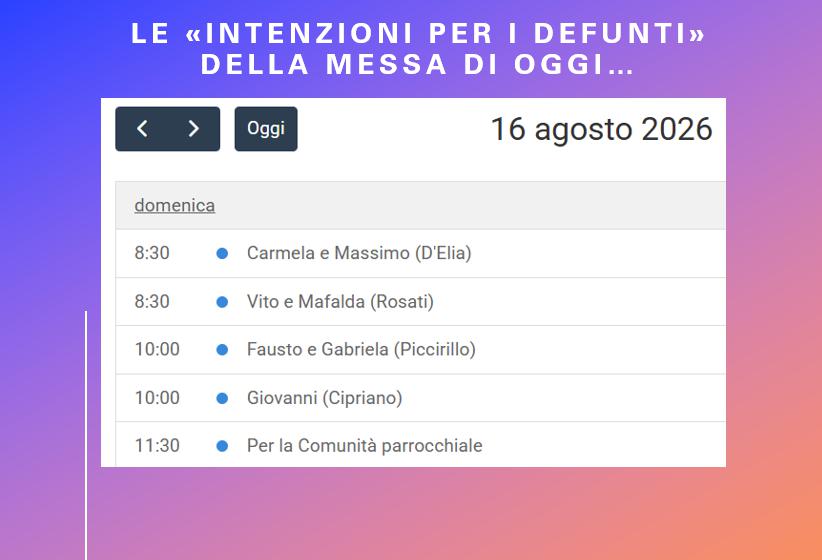The height and width of the screenshot is (560, 822).
Task: Click the 16 agosto 2026 date title
Action: point(601,129)
